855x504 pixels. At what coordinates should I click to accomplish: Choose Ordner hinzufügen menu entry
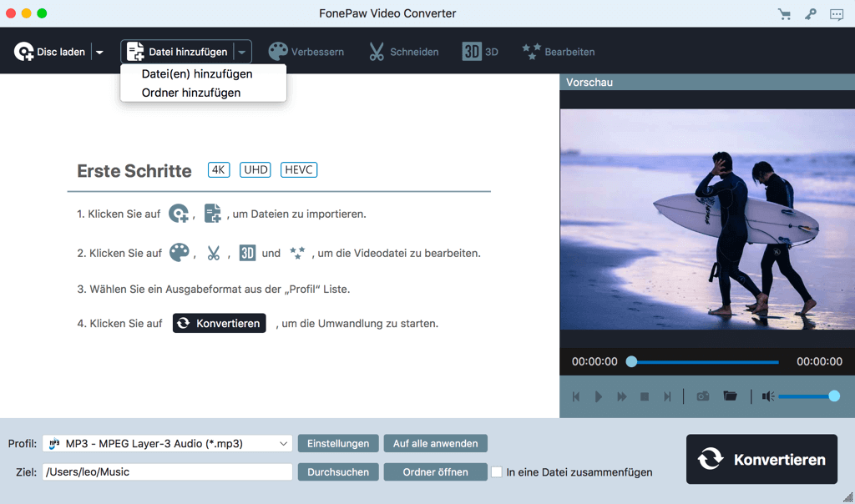[x=191, y=93]
